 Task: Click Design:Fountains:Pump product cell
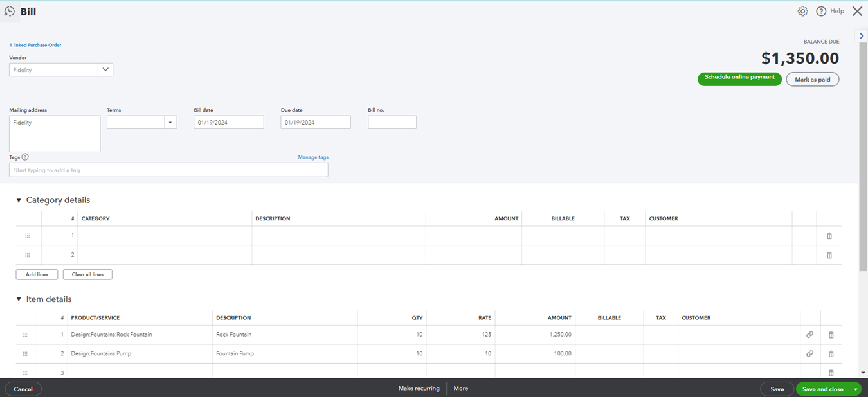140,354
